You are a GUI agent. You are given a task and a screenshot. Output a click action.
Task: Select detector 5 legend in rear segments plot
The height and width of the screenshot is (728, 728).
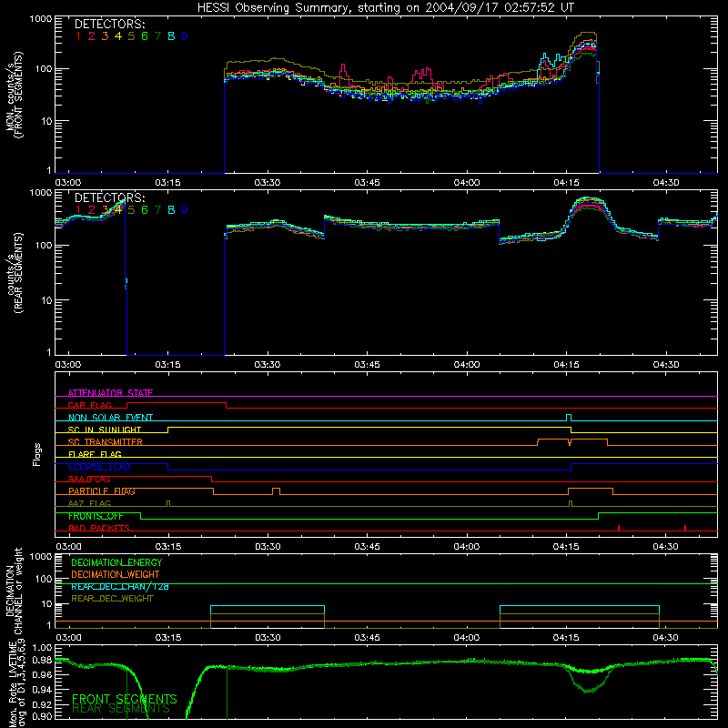(x=131, y=210)
